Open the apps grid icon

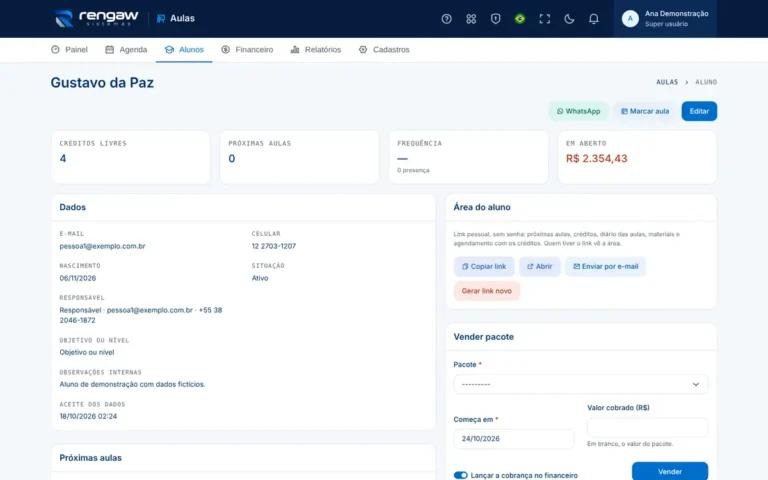tap(471, 19)
